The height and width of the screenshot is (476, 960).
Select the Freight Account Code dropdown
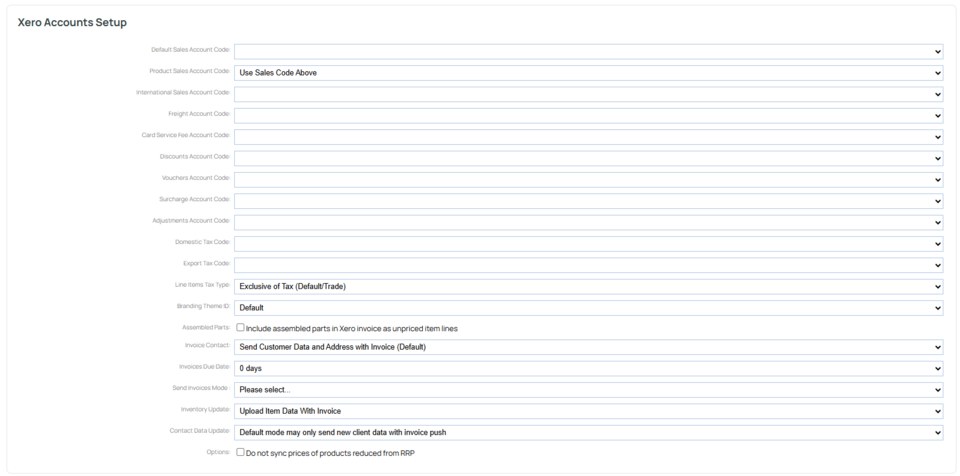588,116
